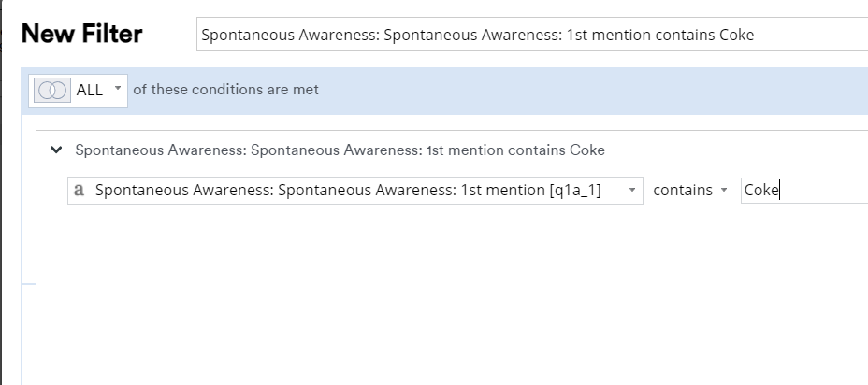Viewport: 868px width, 385px height.
Task: Open the 'contains' operator dropdown
Action: [689, 191]
